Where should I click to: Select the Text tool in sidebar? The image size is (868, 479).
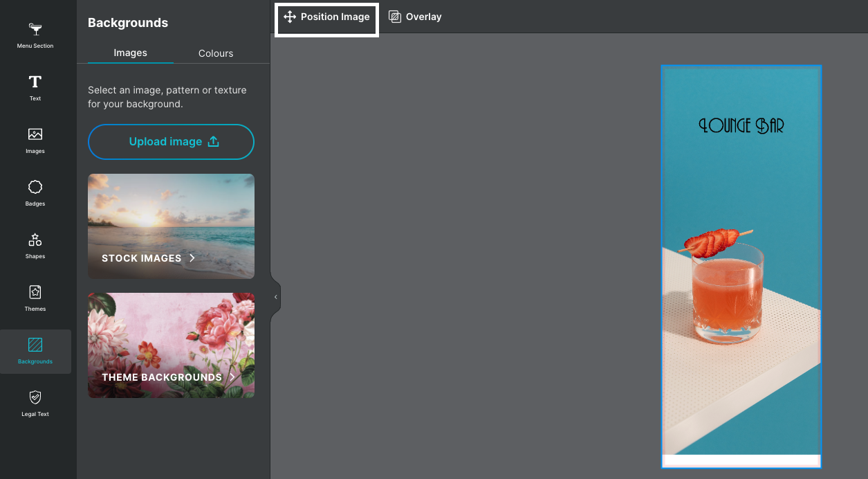(35, 82)
